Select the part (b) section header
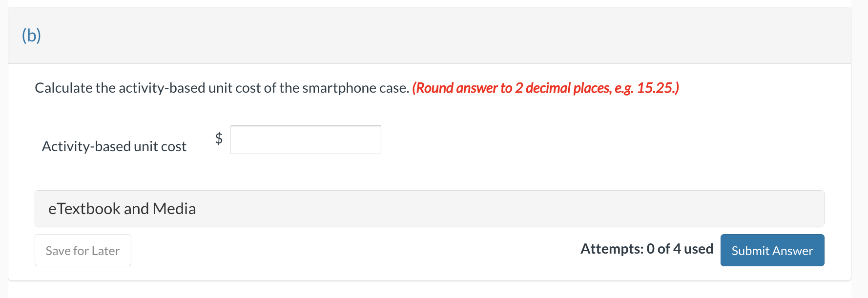This screenshot has height=298, width=868. point(31,35)
